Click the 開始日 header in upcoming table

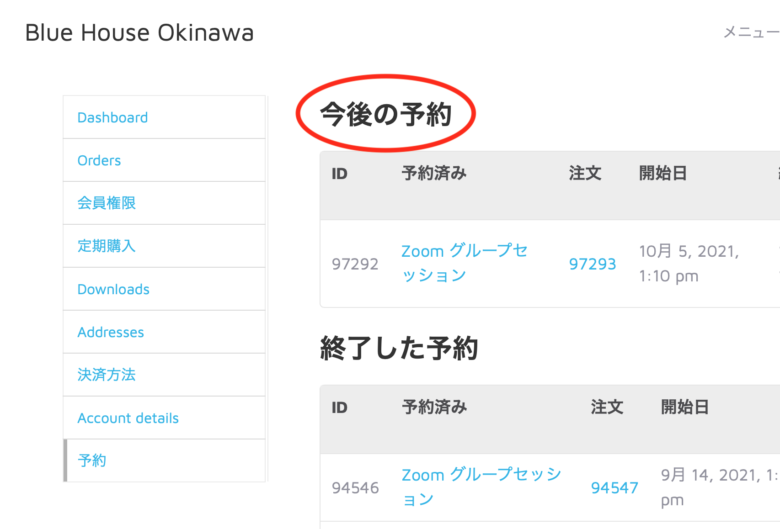point(663,173)
